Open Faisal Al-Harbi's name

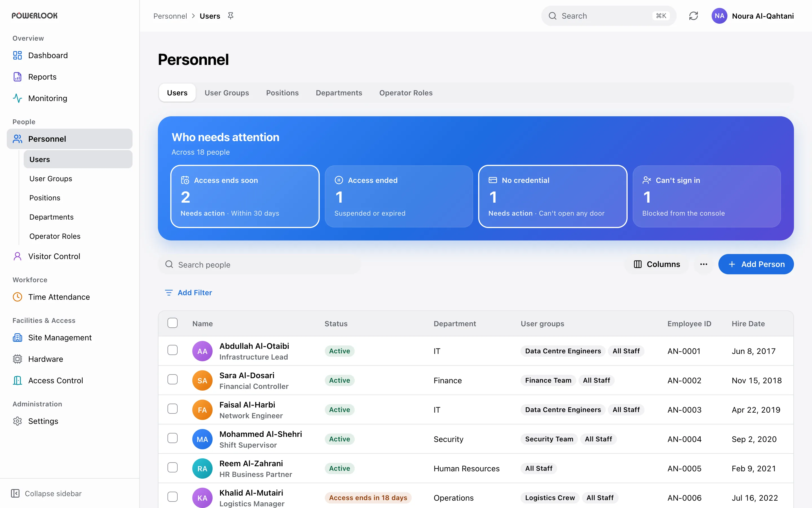tap(247, 404)
